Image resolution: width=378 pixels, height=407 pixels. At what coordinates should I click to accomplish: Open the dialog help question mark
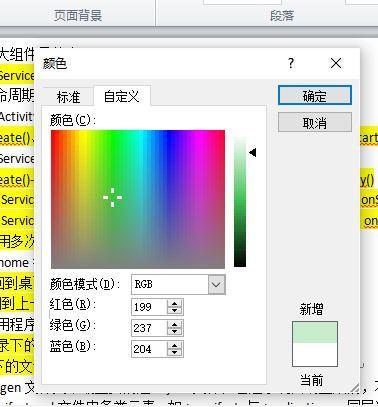(291, 63)
